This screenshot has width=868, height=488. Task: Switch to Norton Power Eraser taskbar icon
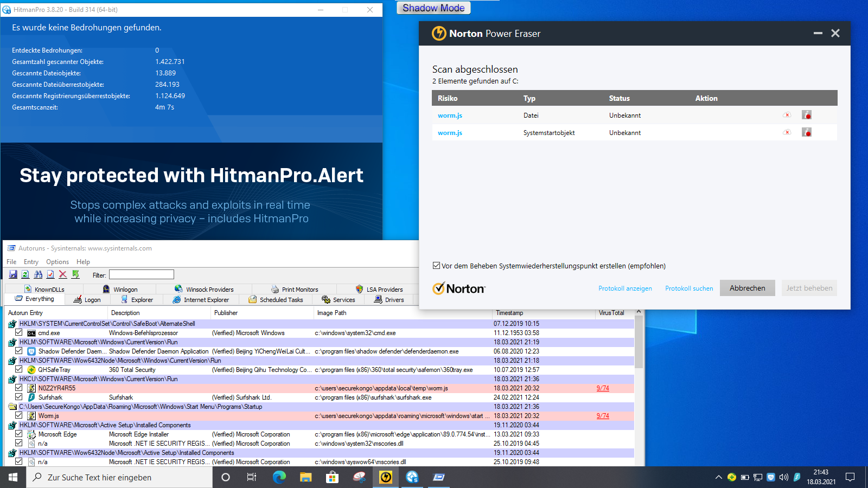[x=386, y=477]
